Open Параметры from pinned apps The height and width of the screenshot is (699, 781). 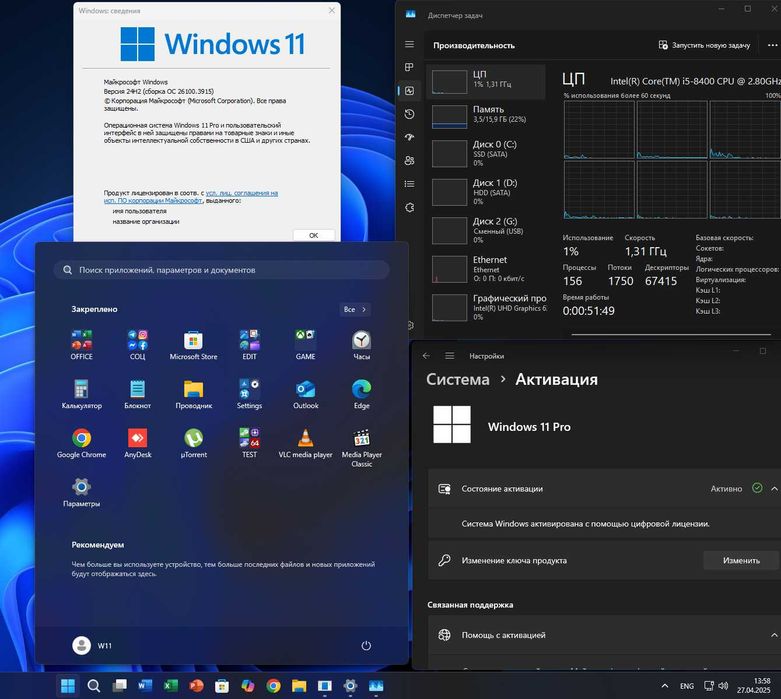coord(82,492)
